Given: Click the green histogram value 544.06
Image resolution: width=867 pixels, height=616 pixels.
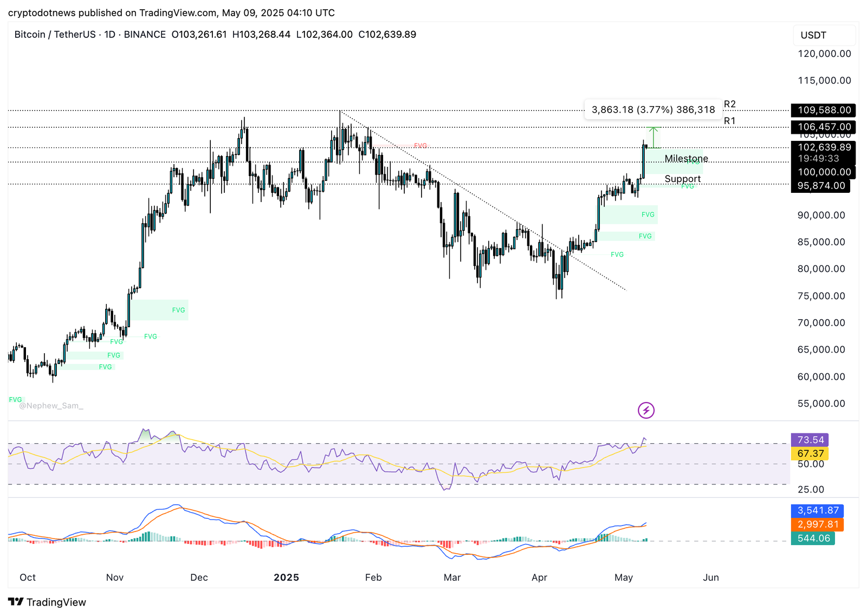Looking at the screenshot, I should click(813, 538).
